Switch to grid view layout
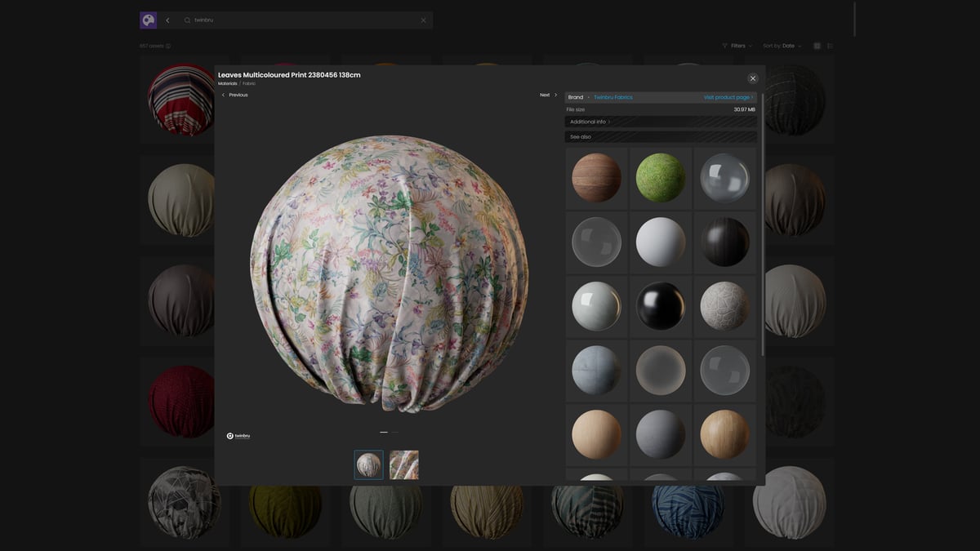This screenshot has height=551, width=980. point(816,46)
